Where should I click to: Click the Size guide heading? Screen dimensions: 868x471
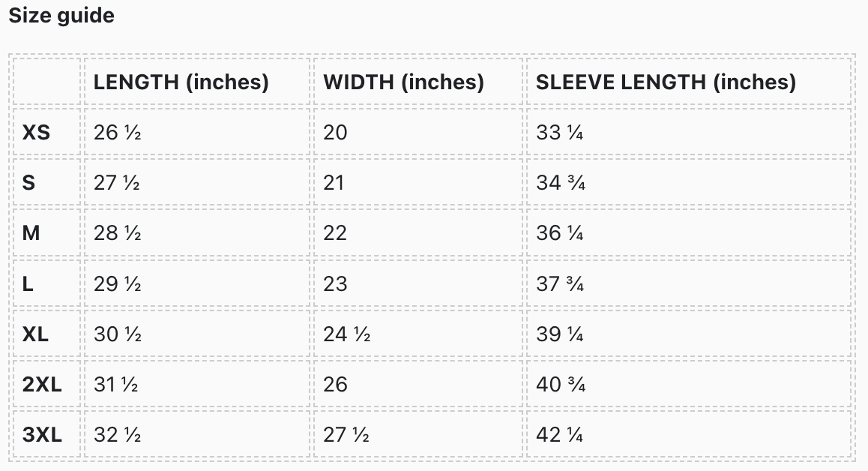(61, 16)
